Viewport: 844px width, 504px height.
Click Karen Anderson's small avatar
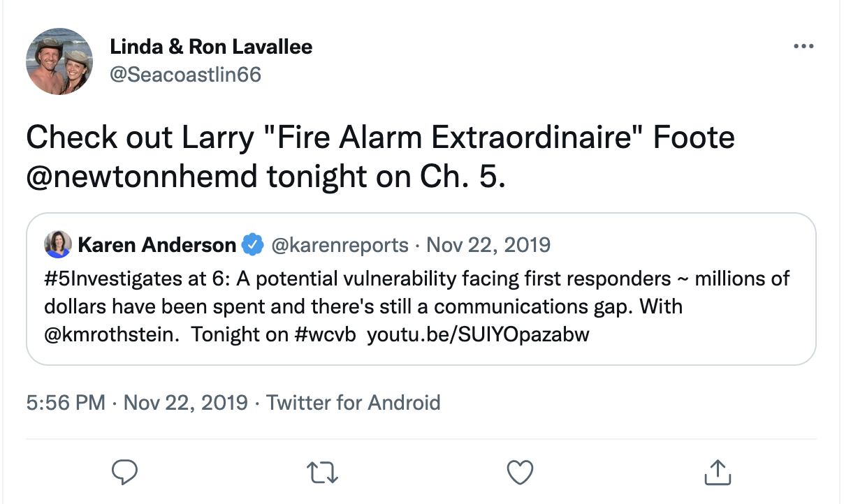[57, 244]
